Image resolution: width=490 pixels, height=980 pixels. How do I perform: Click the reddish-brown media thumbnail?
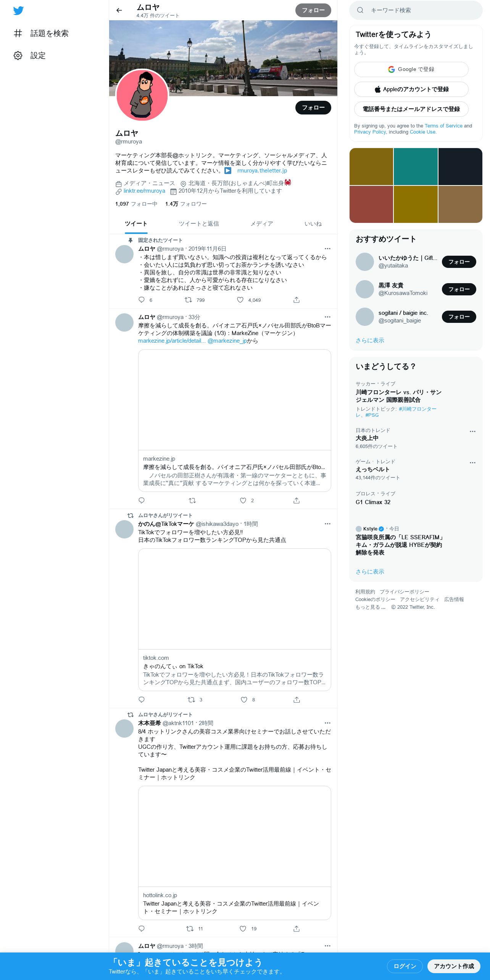(x=371, y=204)
